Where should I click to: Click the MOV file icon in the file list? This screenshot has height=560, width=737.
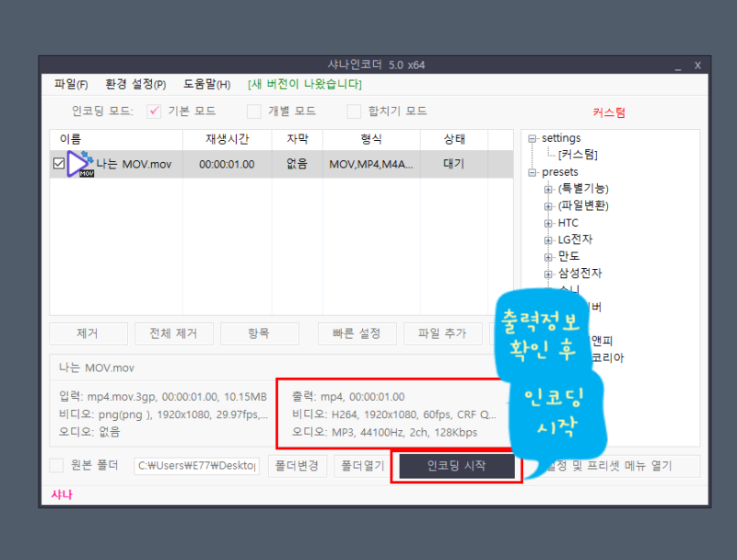(80, 164)
